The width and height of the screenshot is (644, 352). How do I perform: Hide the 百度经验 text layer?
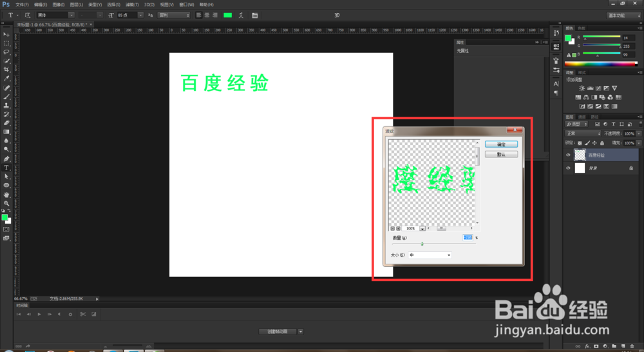pos(568,155)
